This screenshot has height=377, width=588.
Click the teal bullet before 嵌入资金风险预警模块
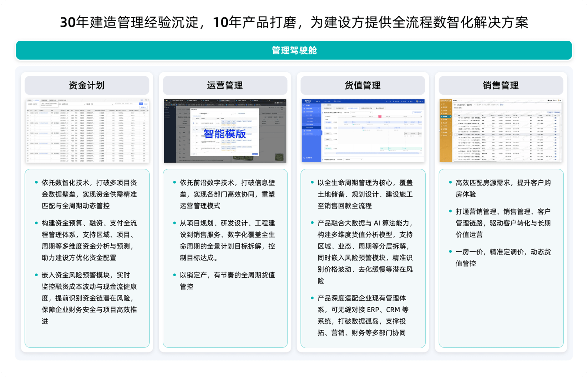[x=36, y=275]
